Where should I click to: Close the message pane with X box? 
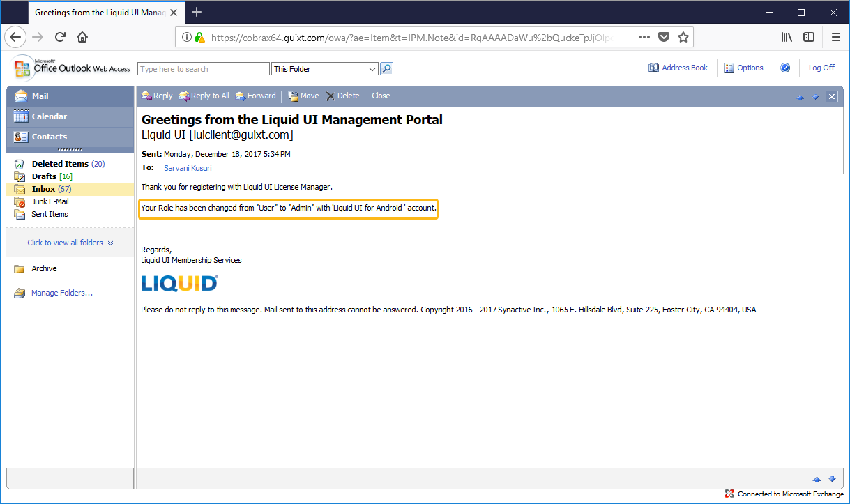point(831,97)
